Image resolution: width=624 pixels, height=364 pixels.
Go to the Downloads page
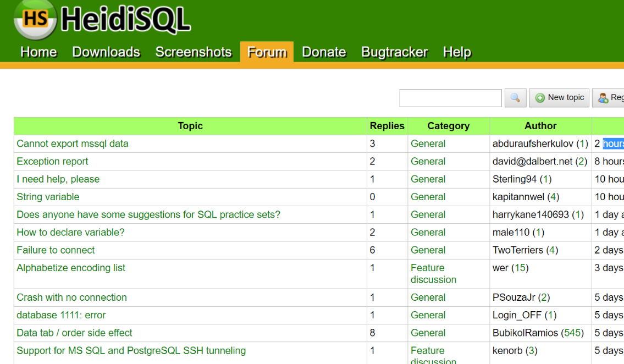pyautogui.click(x=106, y=52)
